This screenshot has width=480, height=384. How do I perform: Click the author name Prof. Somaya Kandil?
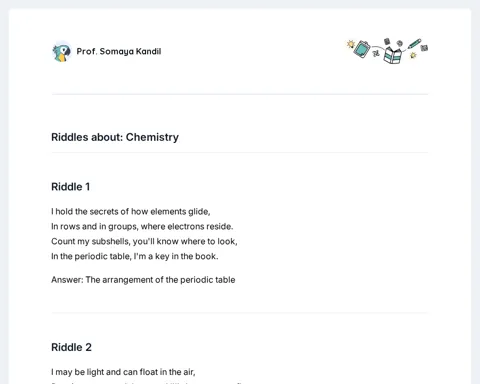click(119, 51)
